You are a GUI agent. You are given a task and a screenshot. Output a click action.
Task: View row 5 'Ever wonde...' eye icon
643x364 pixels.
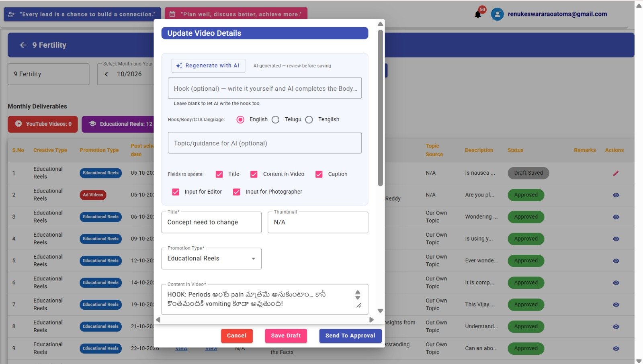[x=616, y=261]
